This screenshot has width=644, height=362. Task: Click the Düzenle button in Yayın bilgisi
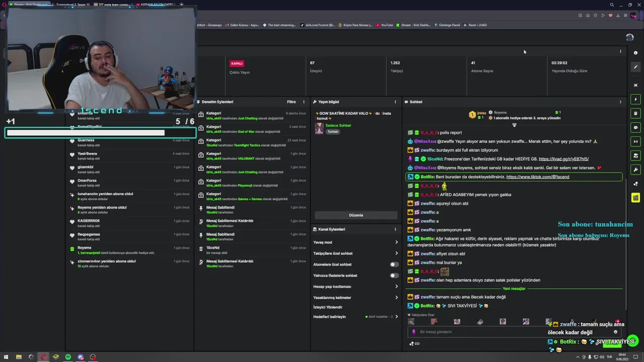click(x=356, y=215)
